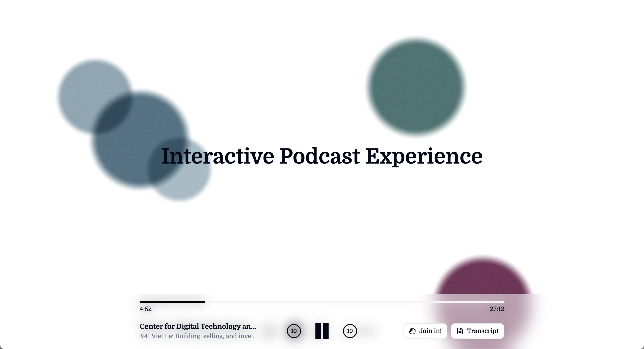
Task: Click the document icon in Transcript button
Action: 460,331
